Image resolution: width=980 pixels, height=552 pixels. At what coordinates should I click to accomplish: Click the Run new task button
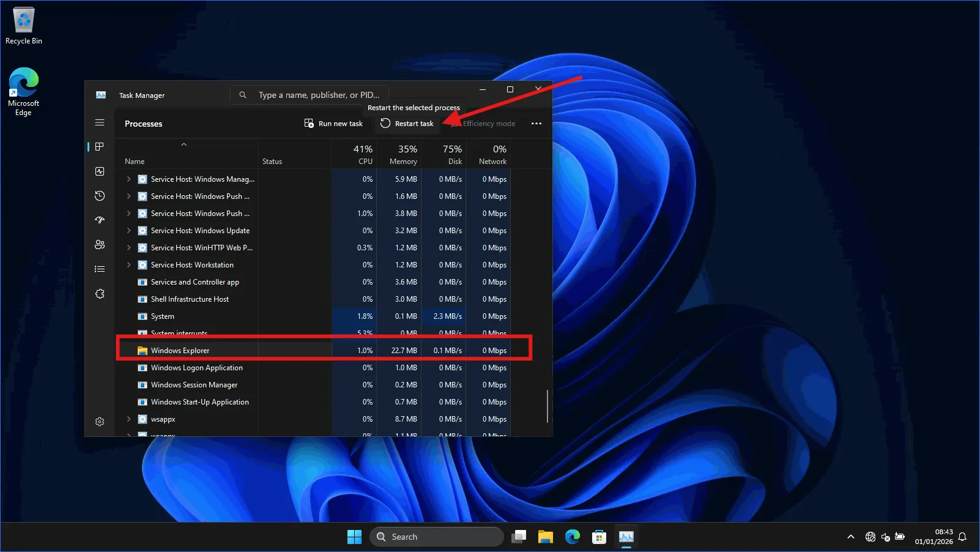(333, 123)
